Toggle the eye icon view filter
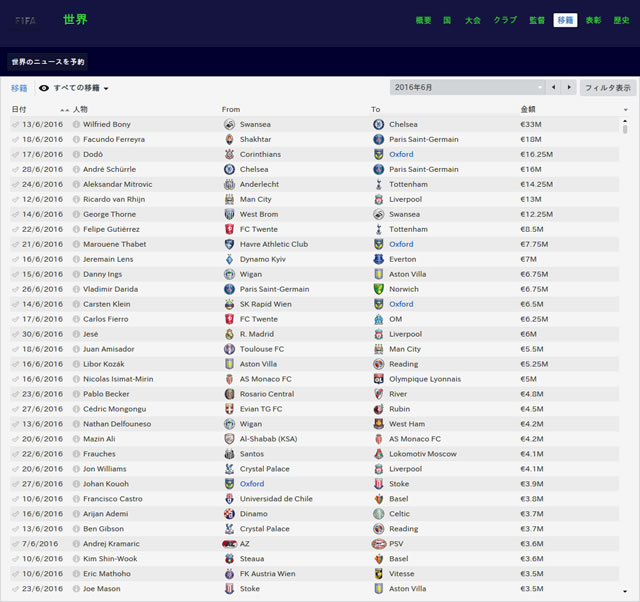Image resolution: width=640 pixels, height=602 pixels. click(x=44, y=88)
